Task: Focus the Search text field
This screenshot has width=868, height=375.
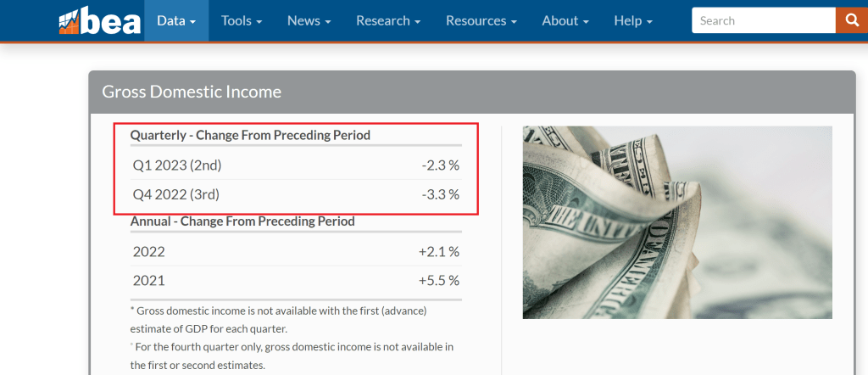Action: click(763, 20)
